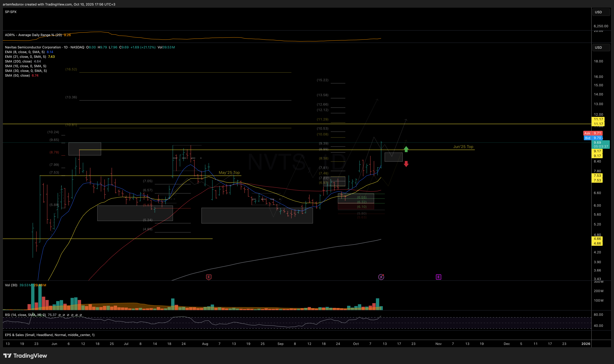
Task: Click the purple upcoming earnings E marker
Action: coord(438,277)
